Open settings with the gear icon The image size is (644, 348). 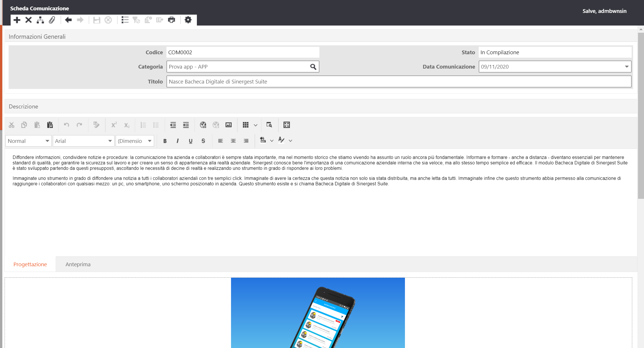188,20
